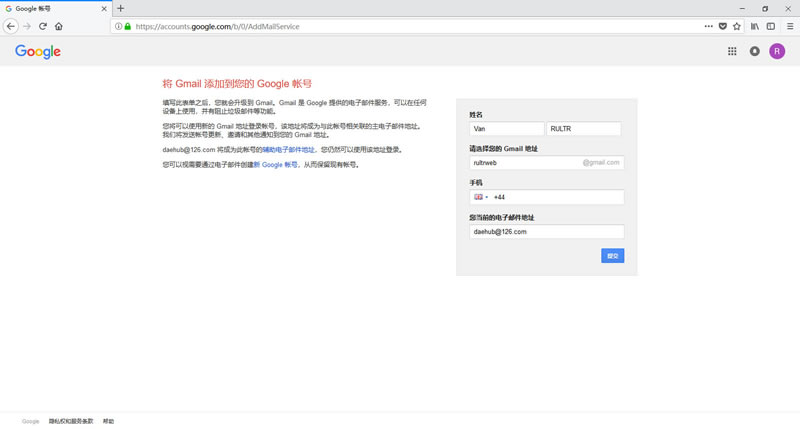
Task: Open the Google apps grid
Action: pyautogui.click(x=732, y=51)
